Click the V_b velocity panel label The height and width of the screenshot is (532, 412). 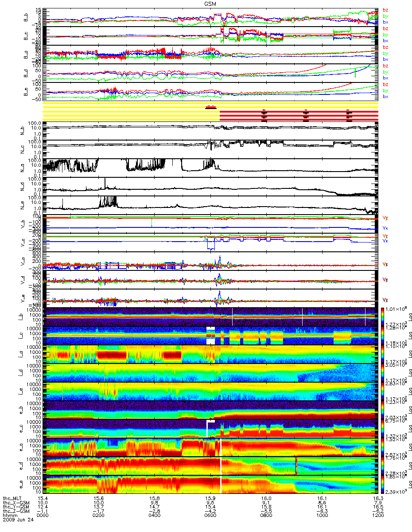pyautogui.click(x=23, y=224)
